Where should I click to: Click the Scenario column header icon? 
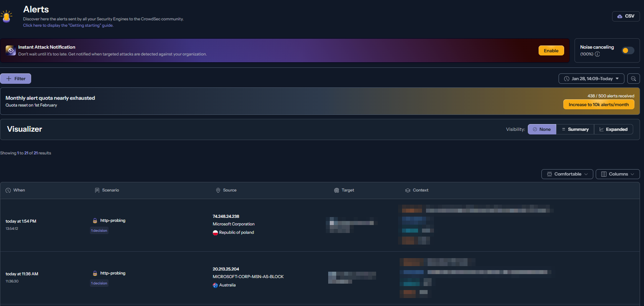(x=97, y=190)
